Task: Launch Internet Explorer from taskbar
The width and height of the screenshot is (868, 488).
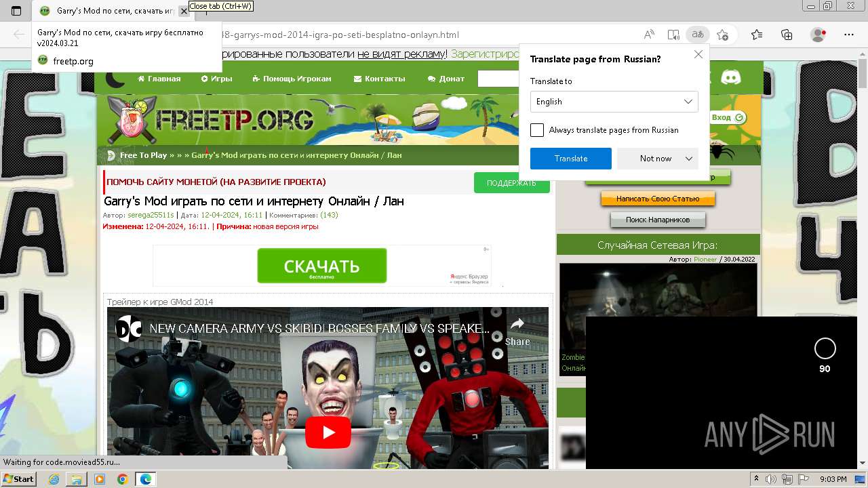Action: 54,479
